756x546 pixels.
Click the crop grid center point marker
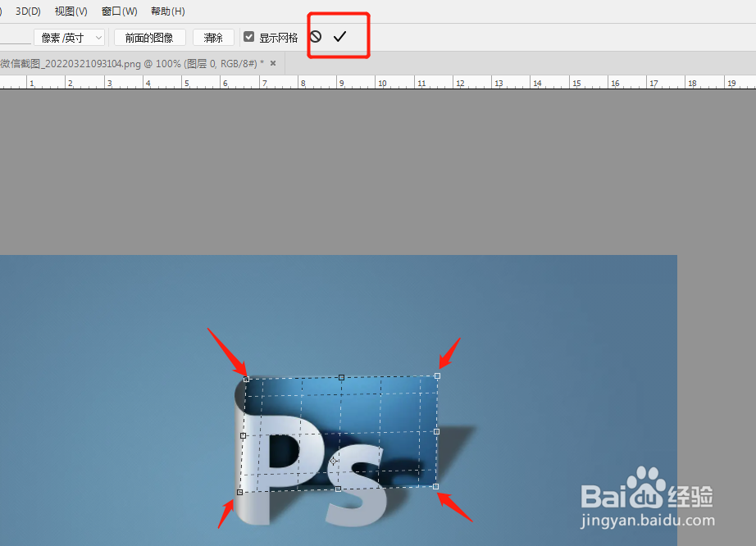point(333,462)
